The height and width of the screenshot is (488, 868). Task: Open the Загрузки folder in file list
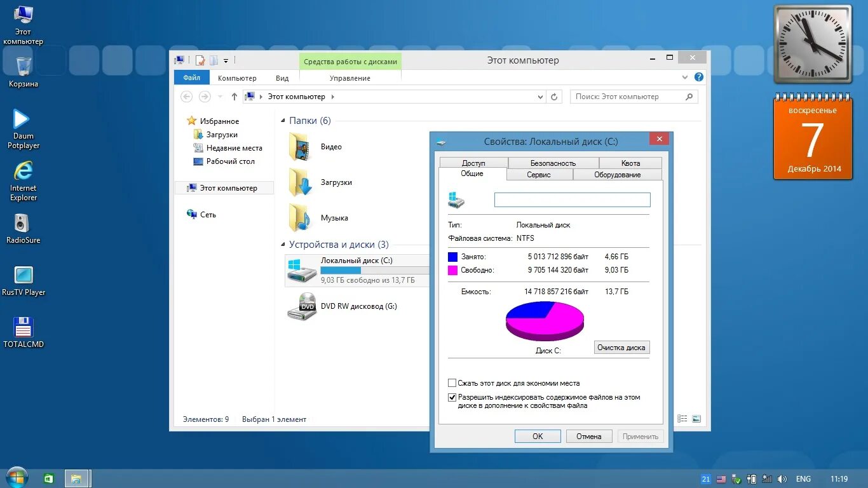(x=321, y=182)
